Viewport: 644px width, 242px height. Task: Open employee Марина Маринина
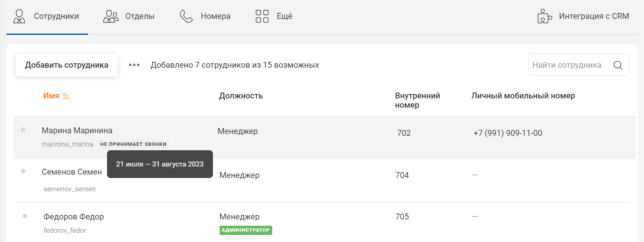77,131
